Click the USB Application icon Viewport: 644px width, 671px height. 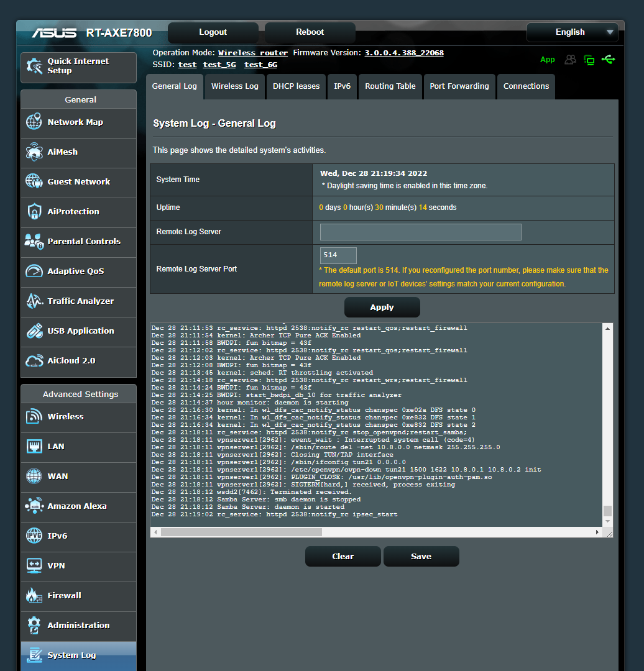point(34,331)
